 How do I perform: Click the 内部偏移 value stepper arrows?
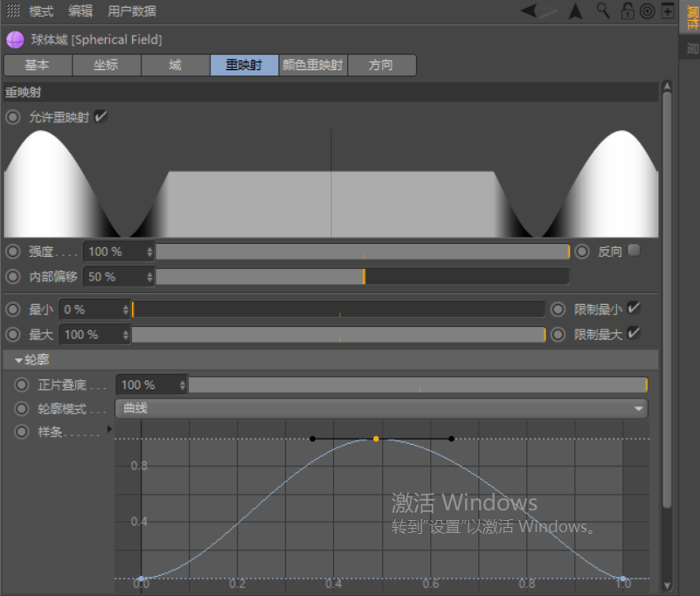pos(149,277)
